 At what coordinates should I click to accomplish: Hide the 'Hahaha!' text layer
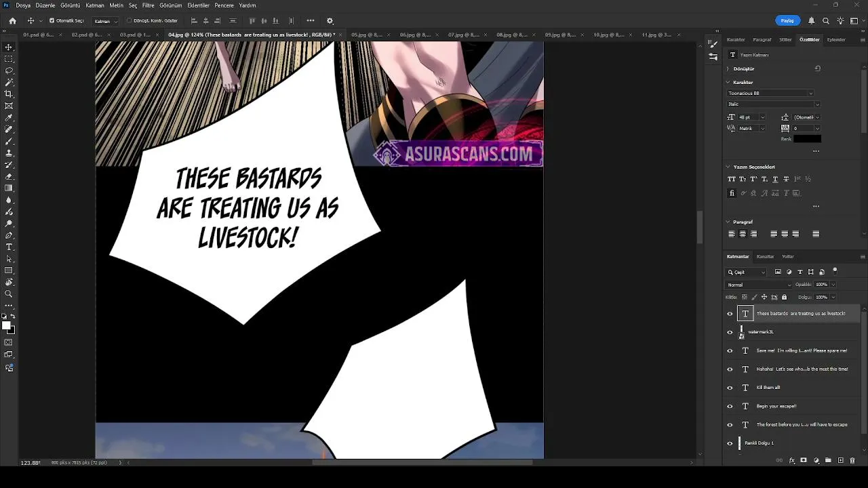click(730, 369)
